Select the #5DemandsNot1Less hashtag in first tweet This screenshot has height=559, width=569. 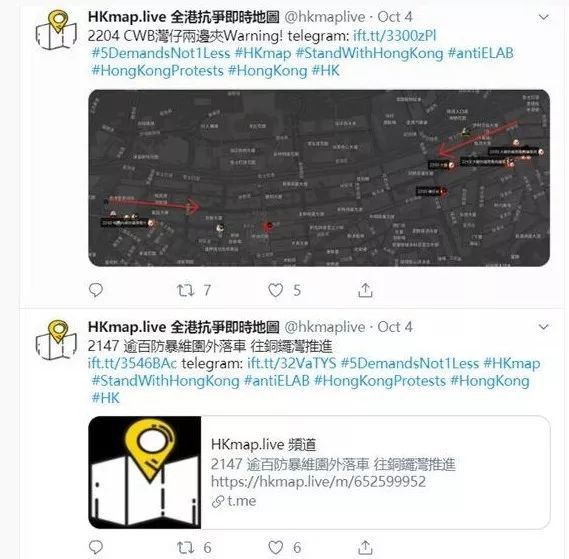(161, 53)
